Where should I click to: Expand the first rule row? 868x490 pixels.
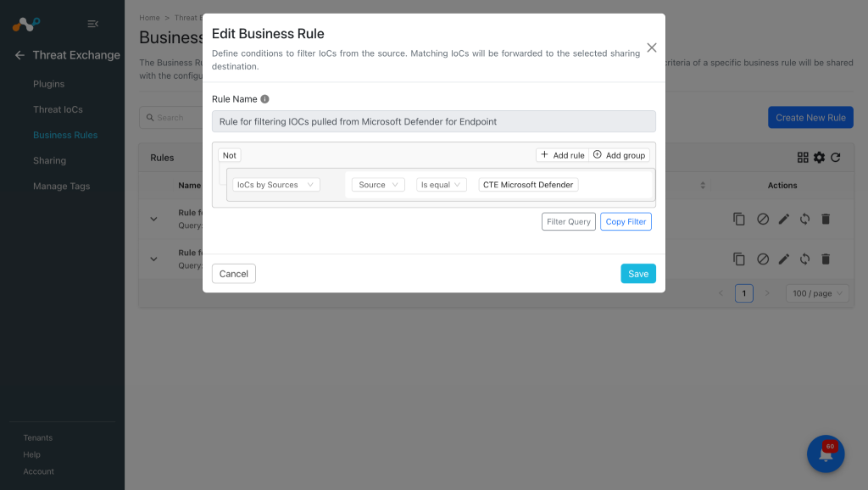(x=154, y=220)
